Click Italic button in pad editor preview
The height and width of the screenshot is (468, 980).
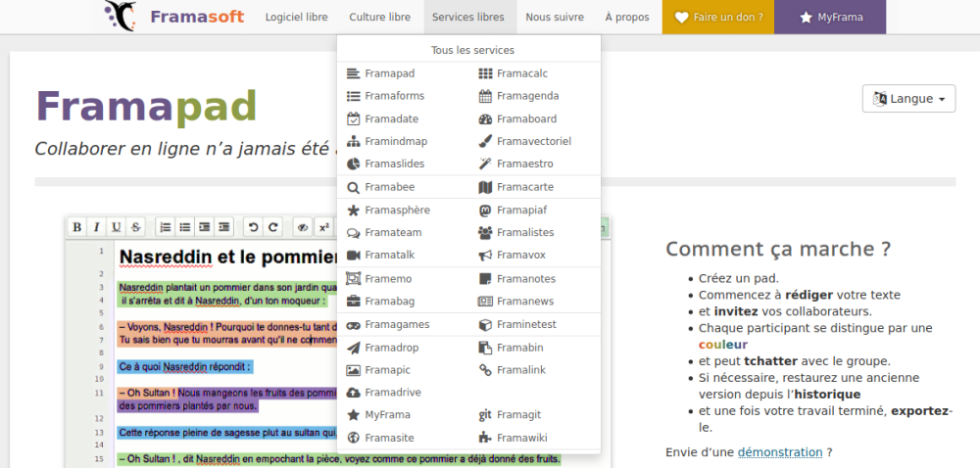(x=96, y=227)
